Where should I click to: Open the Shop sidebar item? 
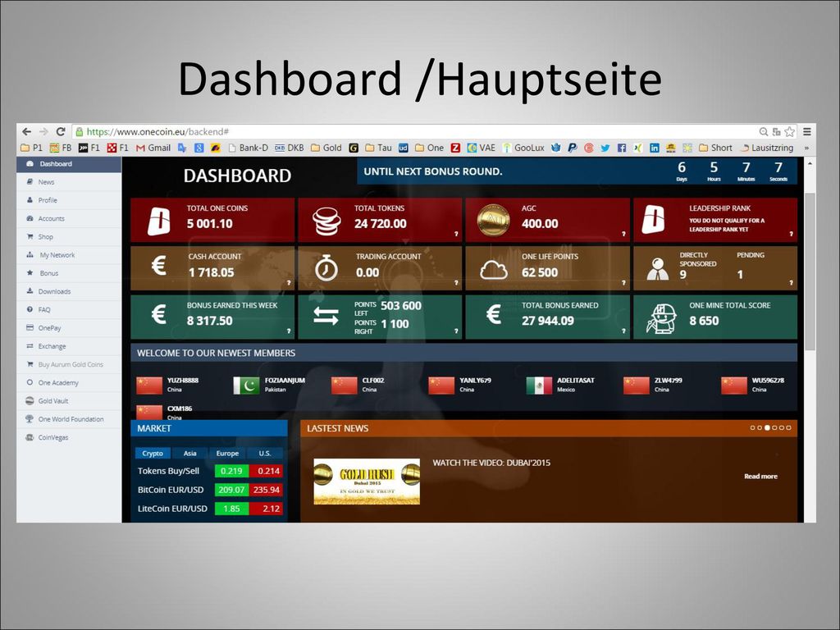tap(69, 237)
